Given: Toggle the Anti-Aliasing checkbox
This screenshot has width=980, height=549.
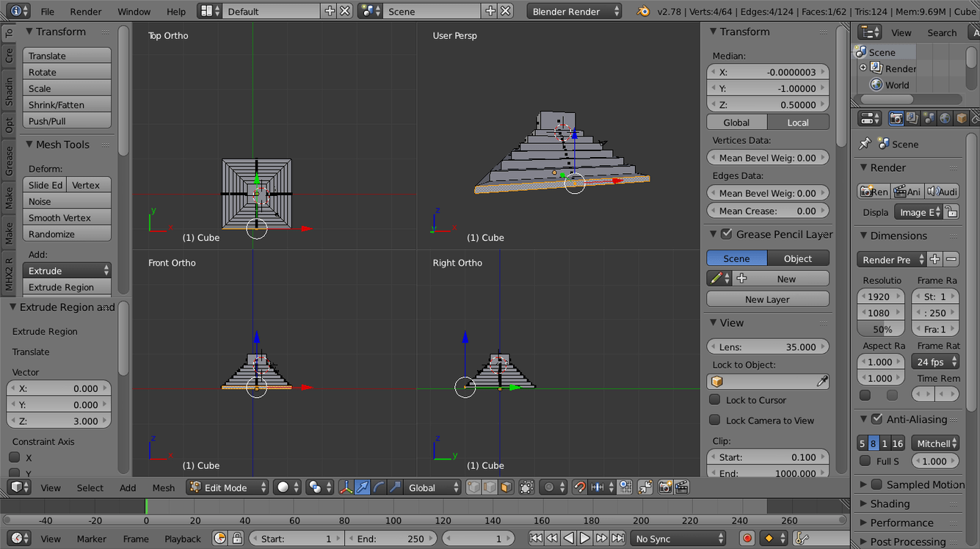Looking at the screenshot, I should 876,419.
